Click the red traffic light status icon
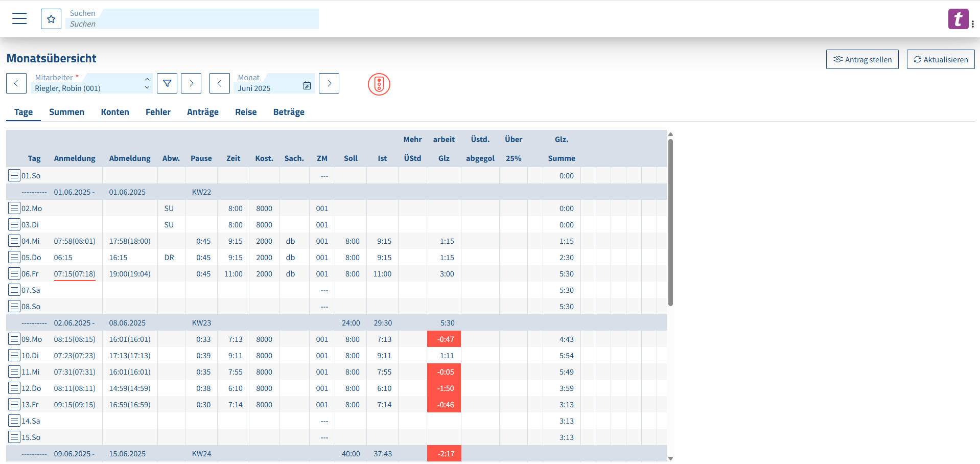This screenshot has width=980, height=464. click(379, 84)
